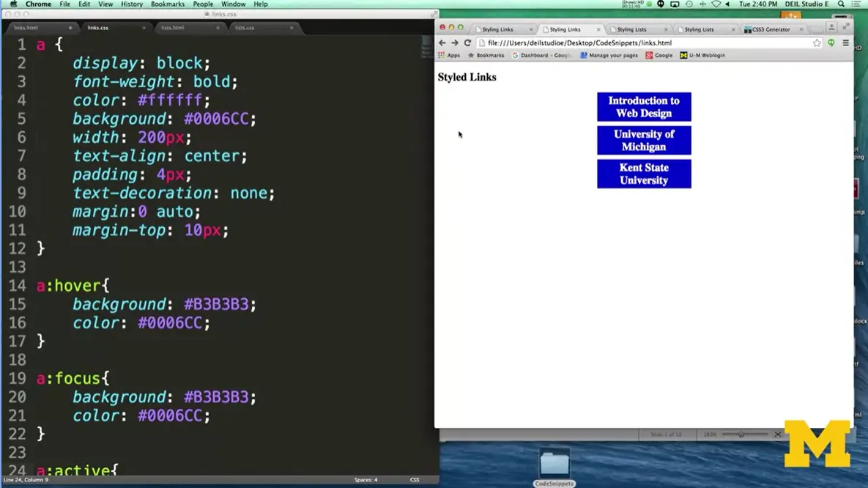Click the Kent State University link
868x488 pixels.
[644, 174]
